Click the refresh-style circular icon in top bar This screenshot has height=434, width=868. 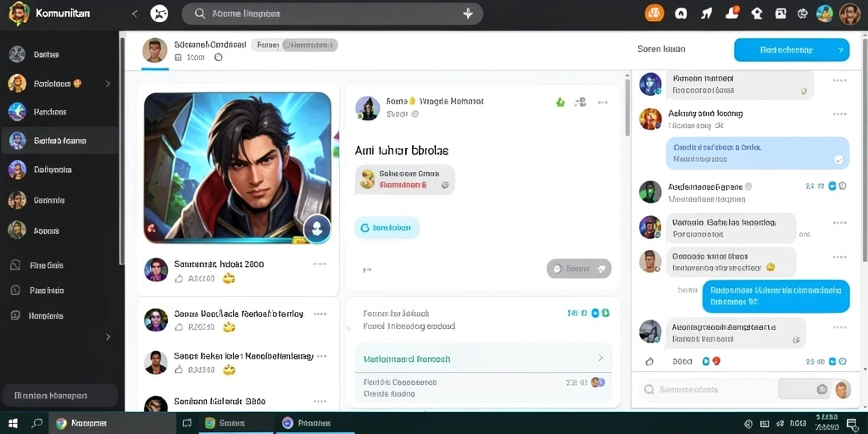[x=803, y=14]
